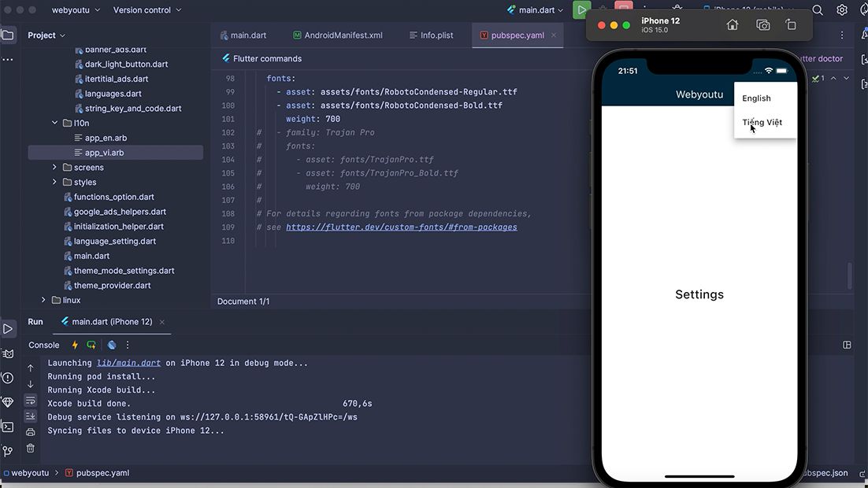The height and width of the screenshot is (488, 868).
Task: Open Version control dropdown
Action: [147, 10]
